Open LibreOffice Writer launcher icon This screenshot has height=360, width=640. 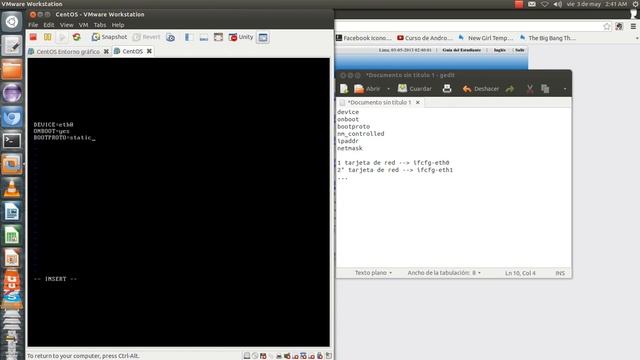click(12, 212)
